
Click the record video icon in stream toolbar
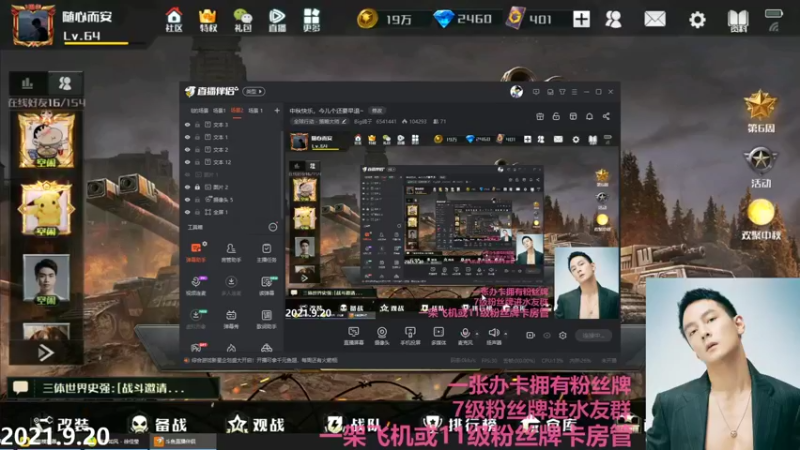531,335
